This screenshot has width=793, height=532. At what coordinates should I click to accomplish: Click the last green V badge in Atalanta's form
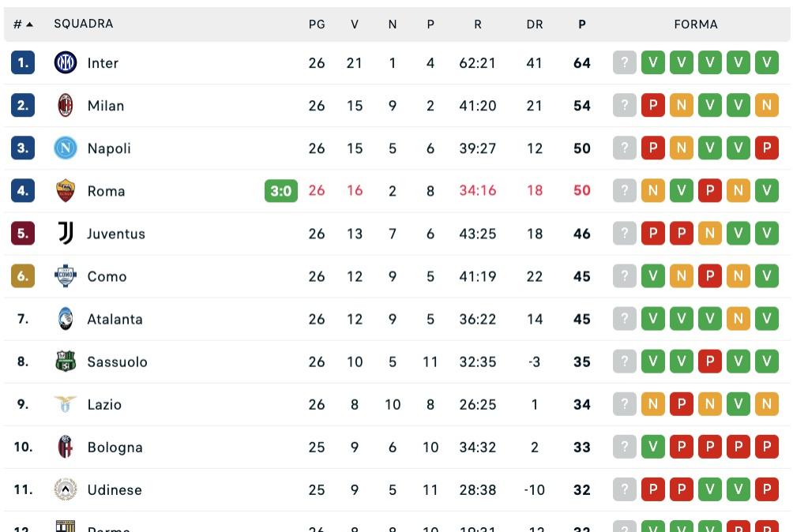[767, 318]
